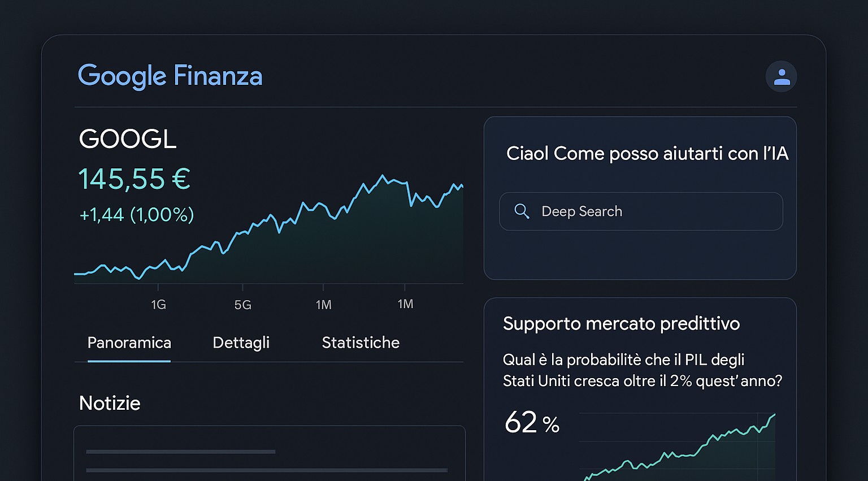
Task: Show the Statistiche tab
Action: tap(361, 343)
